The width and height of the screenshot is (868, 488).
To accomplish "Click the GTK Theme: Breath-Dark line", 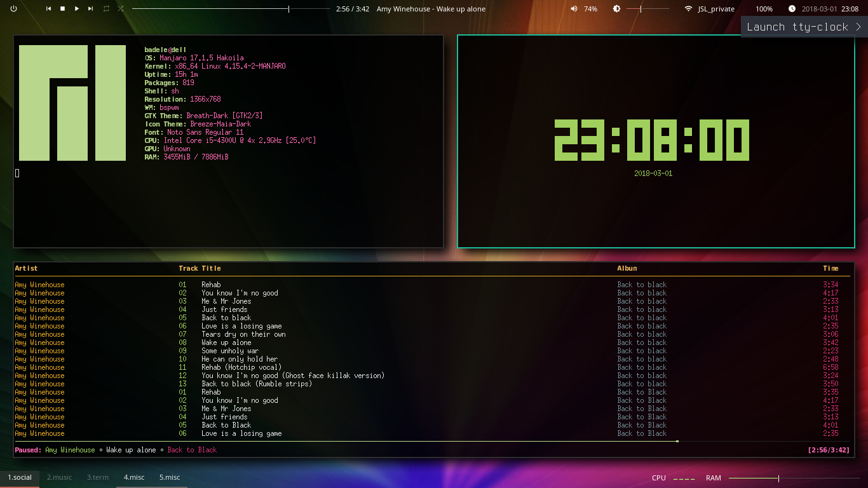I will pos(203,116).
